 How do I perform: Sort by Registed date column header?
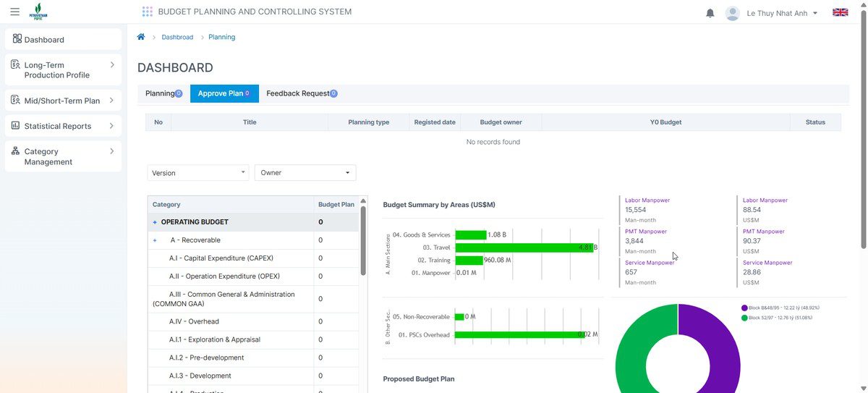click(435, 122)
